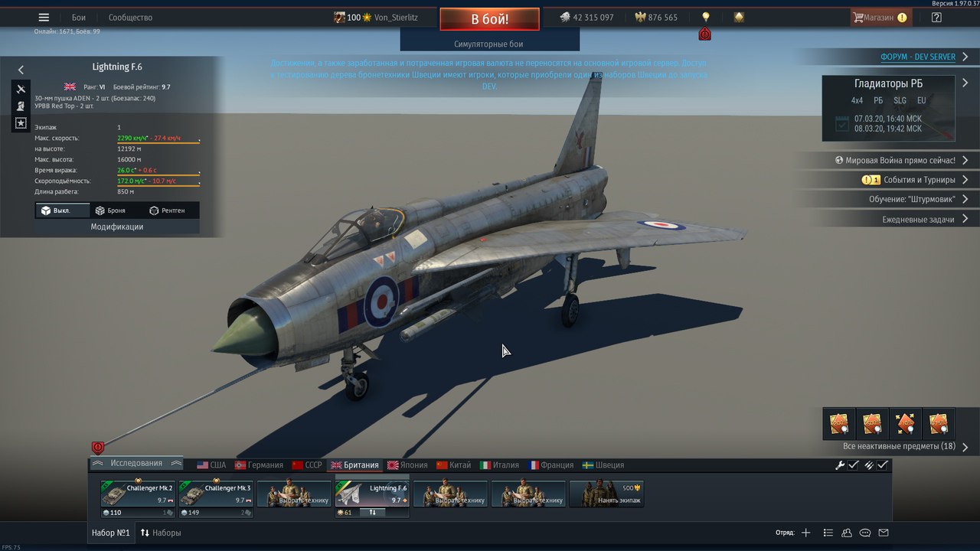Click the star stamp decals icon
980x551 pixels.
click(21, 123)
